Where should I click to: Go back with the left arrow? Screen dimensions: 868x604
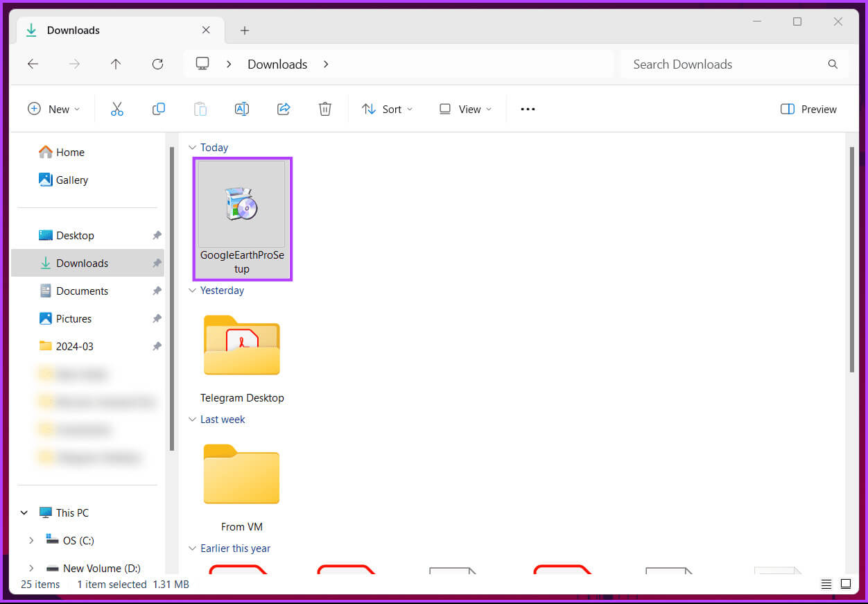click(33, 64)
